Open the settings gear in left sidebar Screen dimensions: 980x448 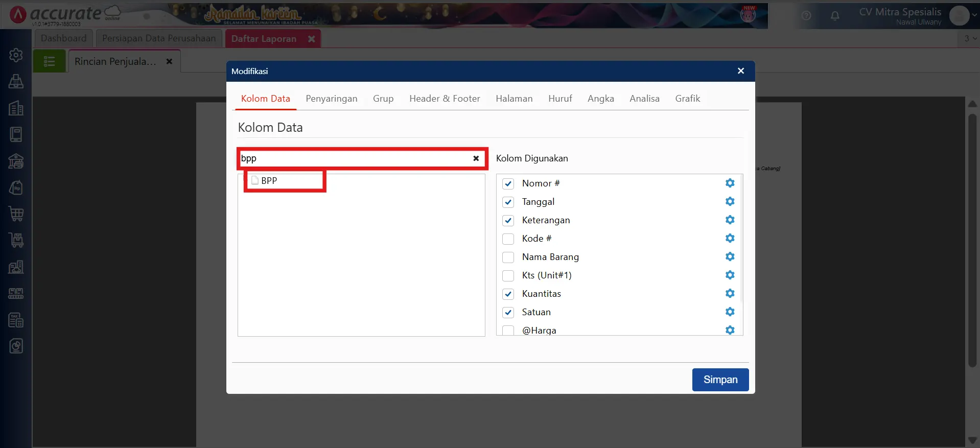[16, 55]
